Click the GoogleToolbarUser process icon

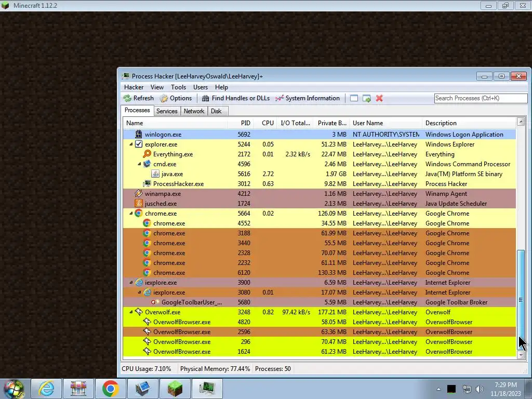[x=155, y=302]
